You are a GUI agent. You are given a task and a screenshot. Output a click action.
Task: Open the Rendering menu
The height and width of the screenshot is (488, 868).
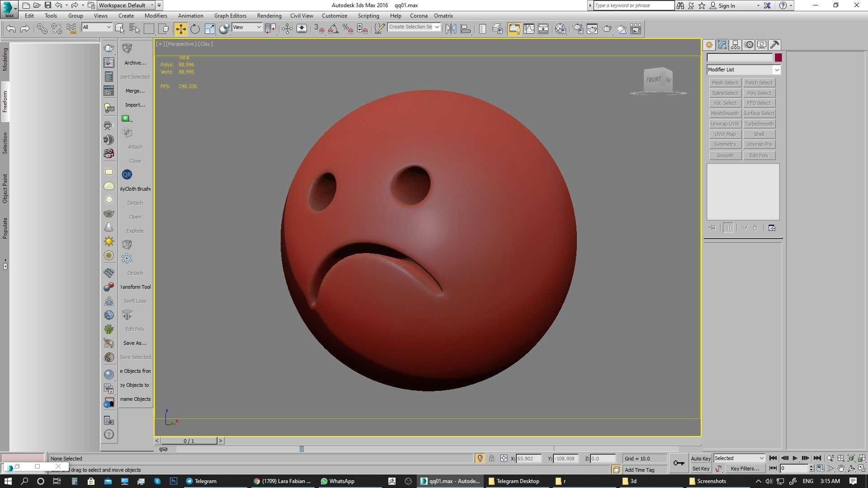(x=269, y=16)
